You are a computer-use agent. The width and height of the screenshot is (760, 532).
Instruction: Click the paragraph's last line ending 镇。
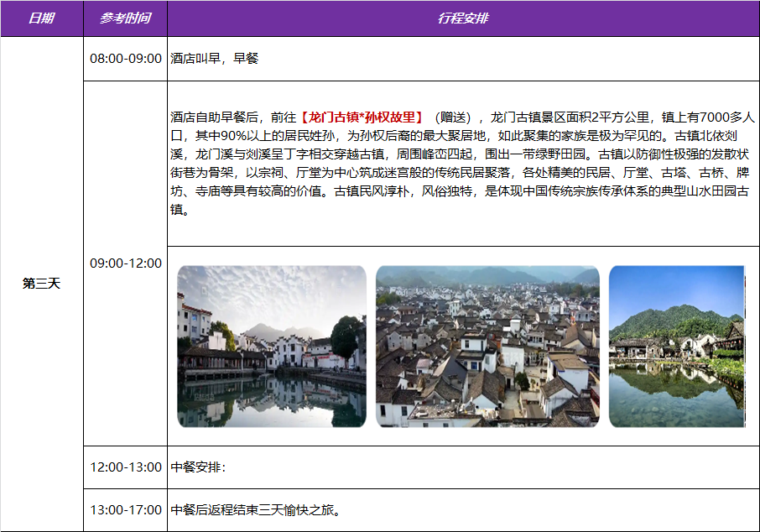177,210
